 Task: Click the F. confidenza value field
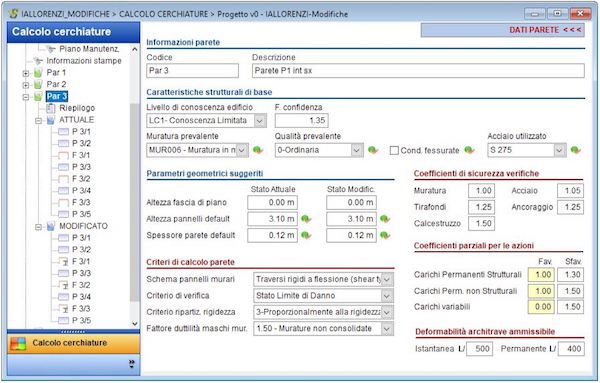pos(302,121)
